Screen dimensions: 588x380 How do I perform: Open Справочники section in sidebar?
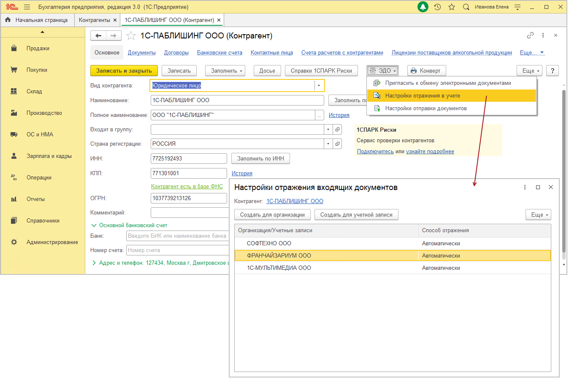click(43, 220)
